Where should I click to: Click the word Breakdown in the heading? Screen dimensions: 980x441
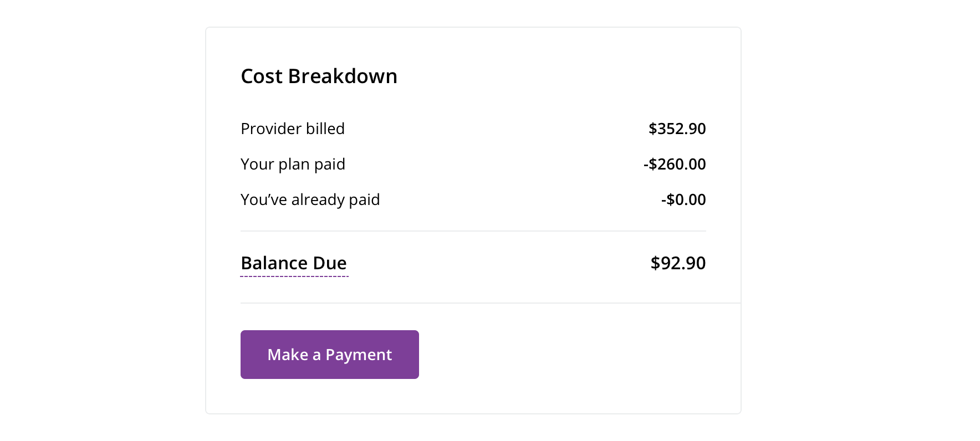343,76
